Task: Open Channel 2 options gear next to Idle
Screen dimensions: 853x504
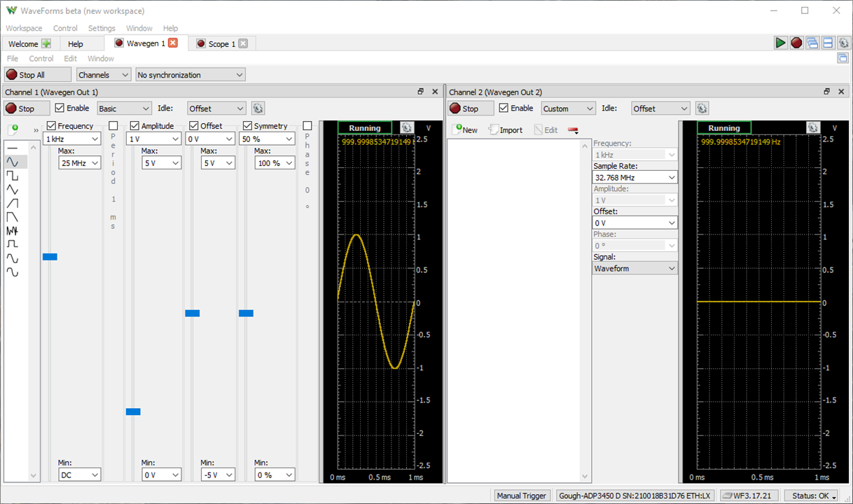Action: coord(702,108)
